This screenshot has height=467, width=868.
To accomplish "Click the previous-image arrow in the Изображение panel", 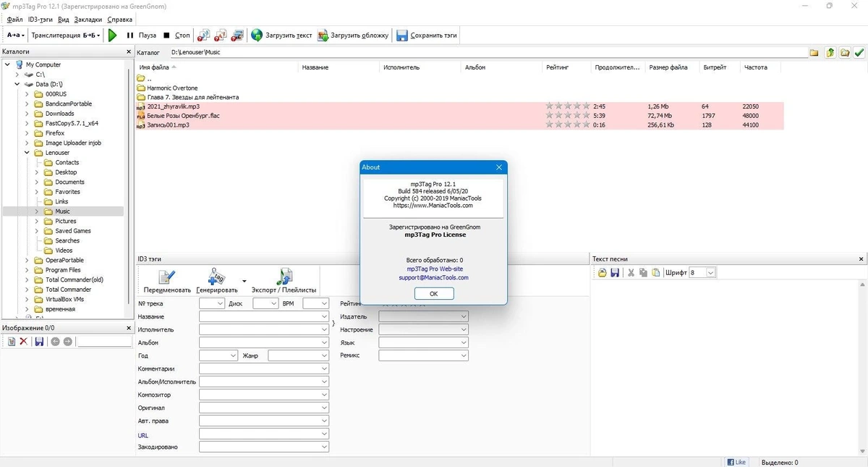I will coord(55,342).
